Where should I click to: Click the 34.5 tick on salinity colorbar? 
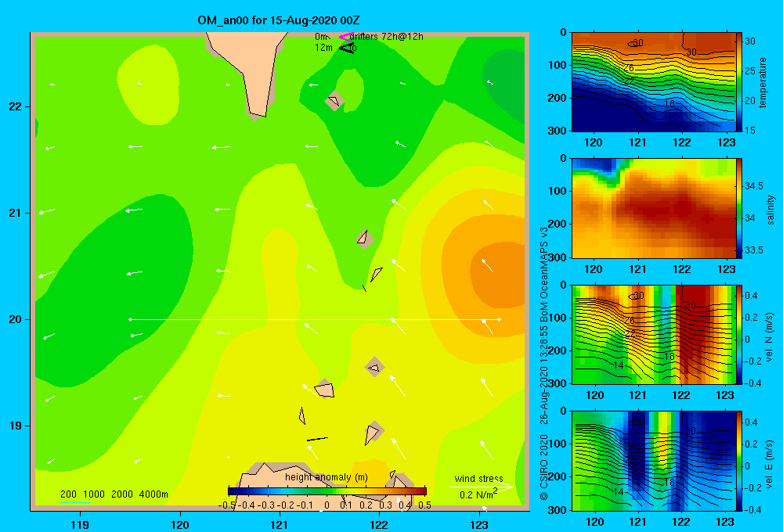pos(753,186)
